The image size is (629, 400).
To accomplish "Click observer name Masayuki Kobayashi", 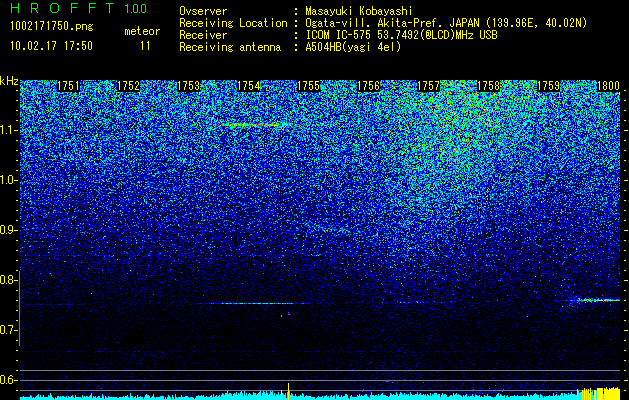I will pos(358,11).
